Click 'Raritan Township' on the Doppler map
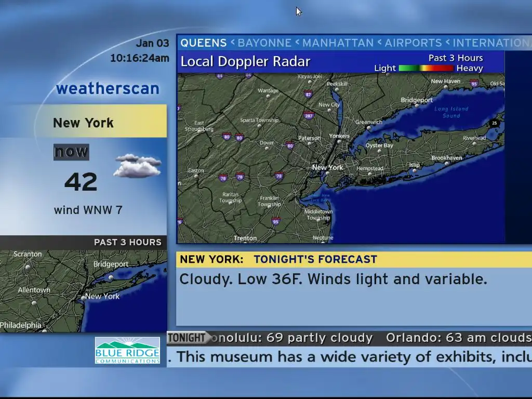 230,197
